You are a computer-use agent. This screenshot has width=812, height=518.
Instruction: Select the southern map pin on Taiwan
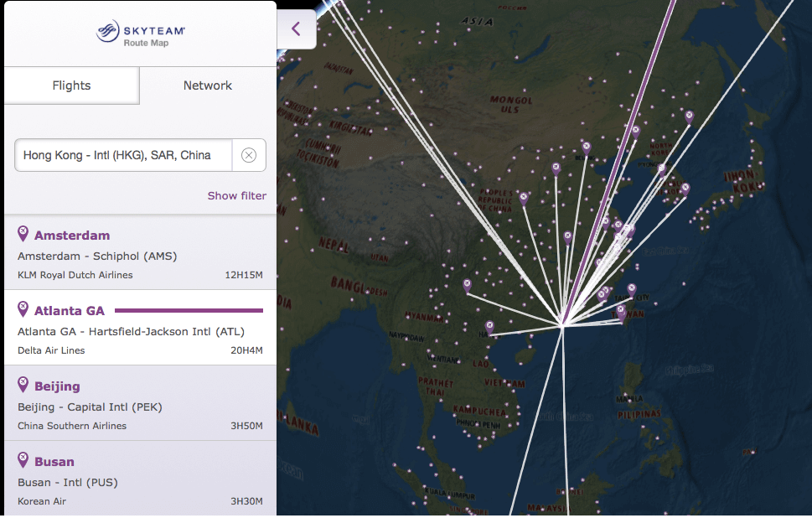coord(621,310)
